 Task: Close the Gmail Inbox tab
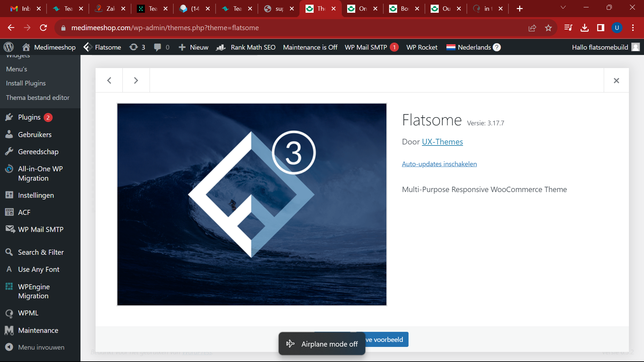(x=39, y=9)
